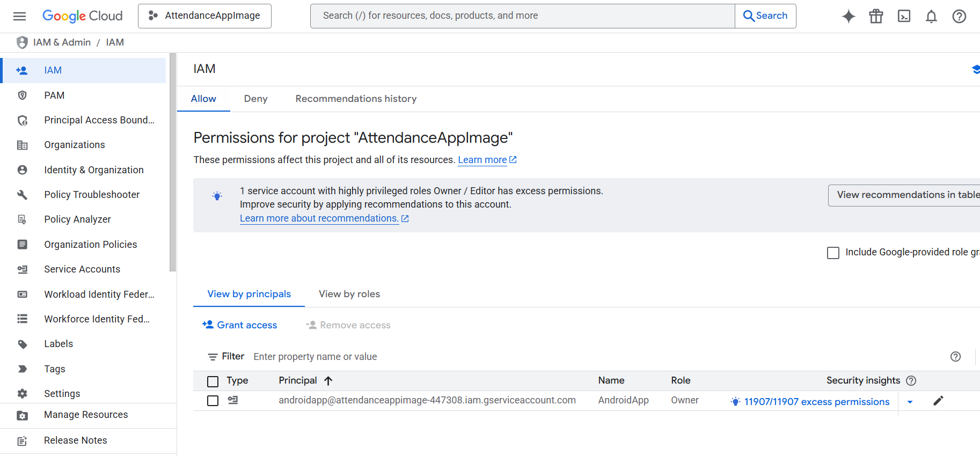Activate the Cloud Shell terminal icon
The height and width of the screenshot is (456, 980).
[904, 16]
